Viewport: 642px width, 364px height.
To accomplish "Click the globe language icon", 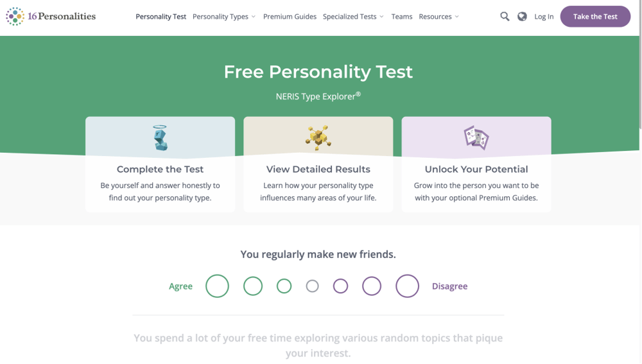I will [523, 17].
